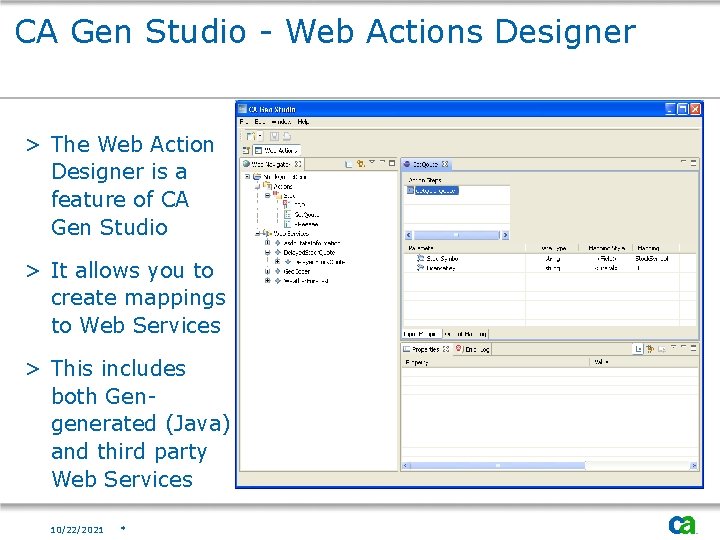Select the Web Actions perspective button

click(x=277, y=150)
